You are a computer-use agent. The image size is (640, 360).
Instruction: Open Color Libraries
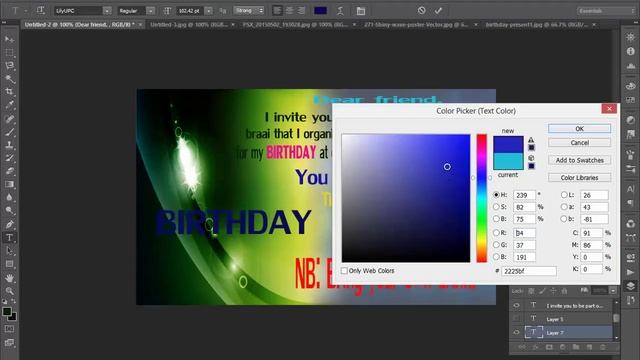click(579, 178)
